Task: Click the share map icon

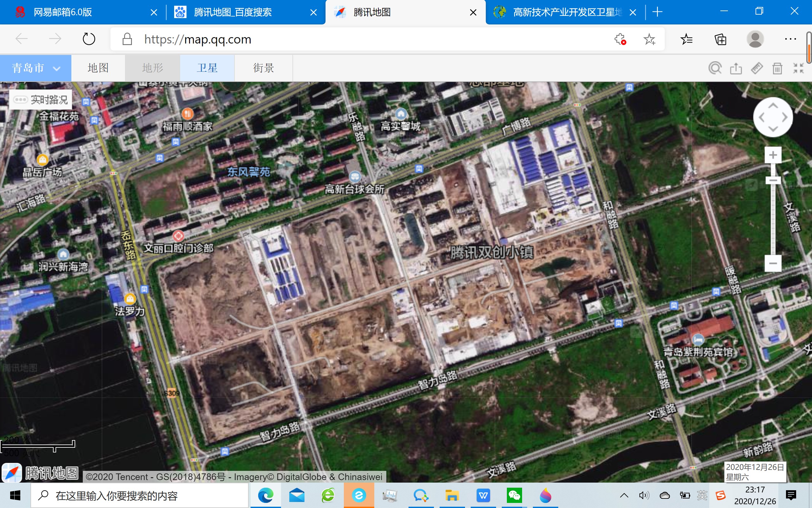Action: click(736, 68)
